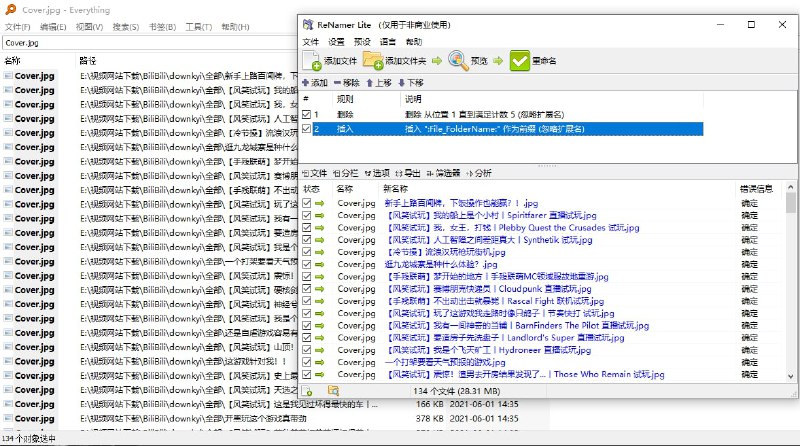Click the green arrow status of Cloudpunk row
This screenshot has height=446, width=800.
(319, 289)
